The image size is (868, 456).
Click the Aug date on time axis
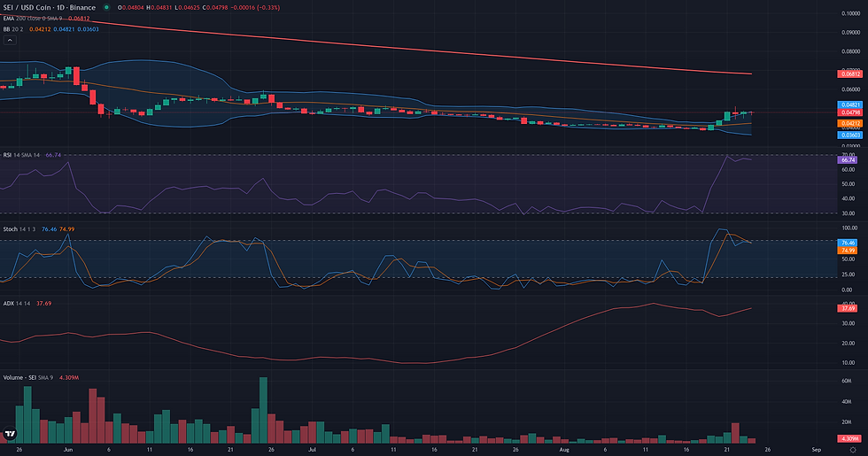coord(564,450)
